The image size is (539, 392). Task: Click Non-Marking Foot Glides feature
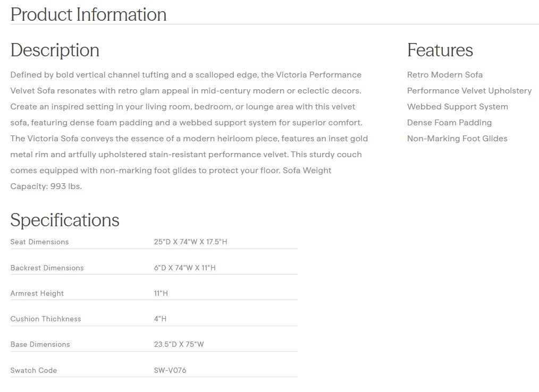tap(457, 139)
